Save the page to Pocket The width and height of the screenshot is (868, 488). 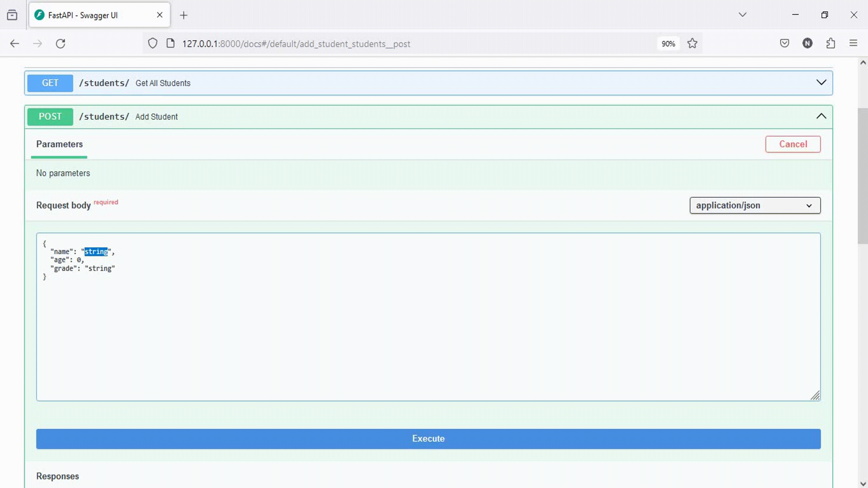click(784, 43)
